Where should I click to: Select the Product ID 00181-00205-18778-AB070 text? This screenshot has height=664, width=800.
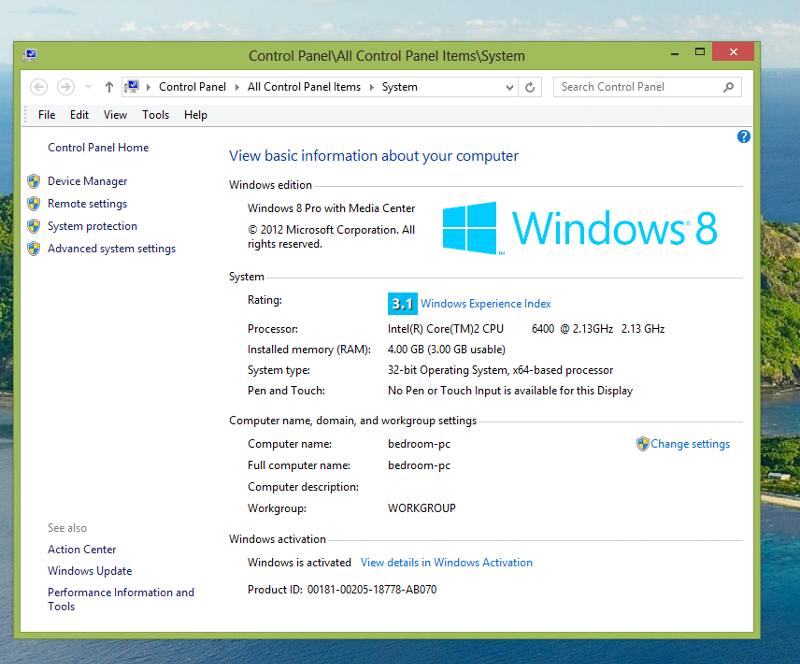[372, 590]
